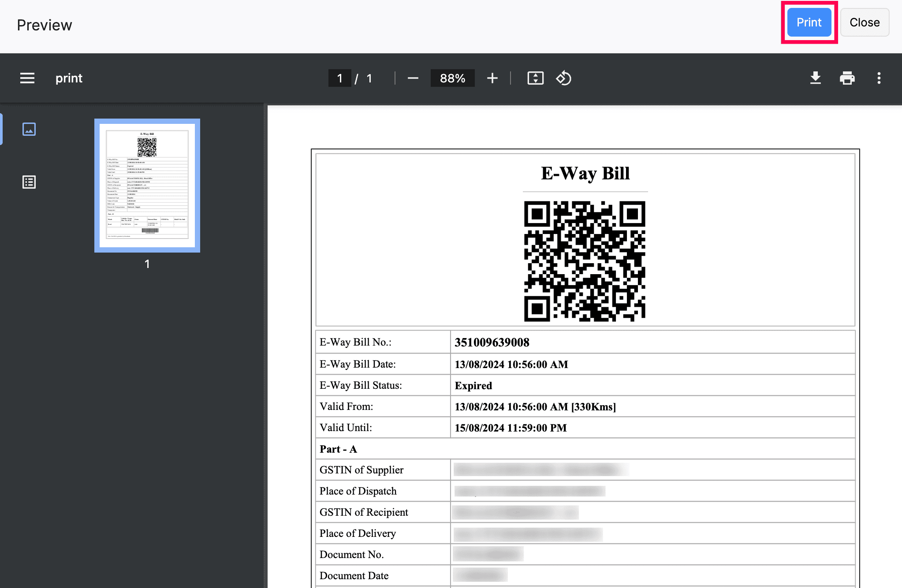The image size is (902, 588).
Task: Click the Valid Until date value
Action: (x=511, y=428)
